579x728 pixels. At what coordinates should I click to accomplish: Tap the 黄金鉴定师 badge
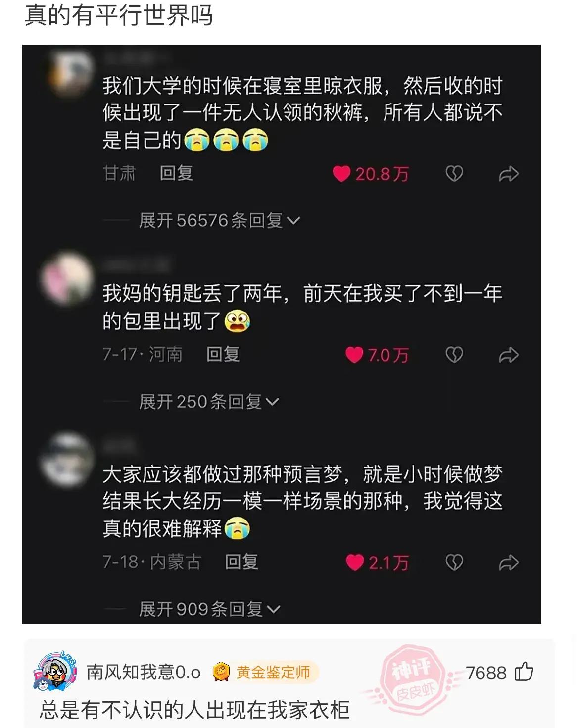tap(266, 672)
